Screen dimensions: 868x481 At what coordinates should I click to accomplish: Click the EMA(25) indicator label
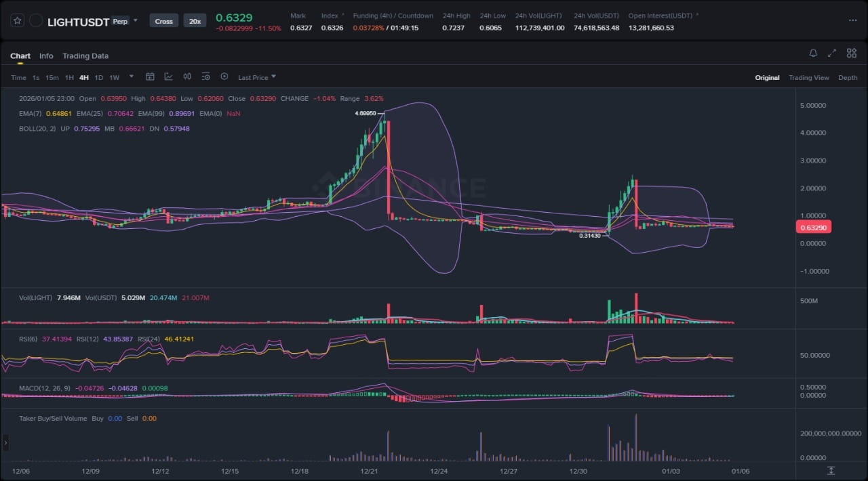(x=90, y=114)
